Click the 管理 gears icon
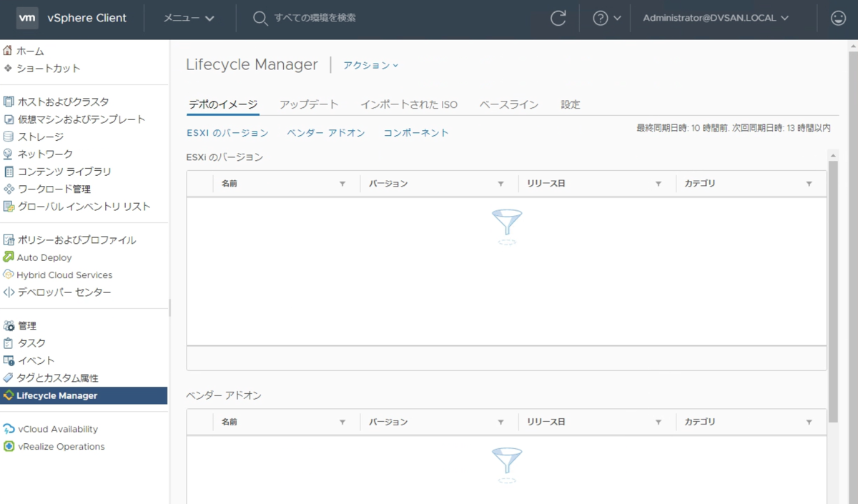 point(9,325)
